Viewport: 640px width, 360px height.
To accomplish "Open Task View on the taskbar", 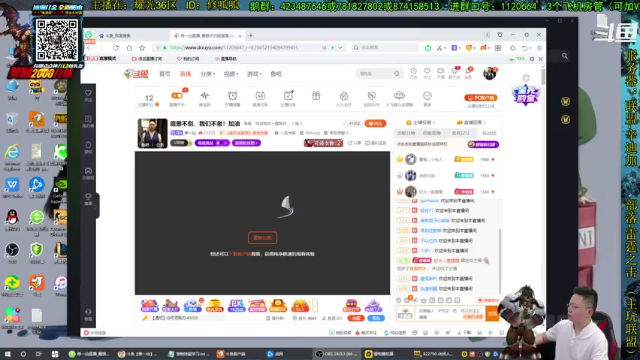I will (x=39, y=354).
